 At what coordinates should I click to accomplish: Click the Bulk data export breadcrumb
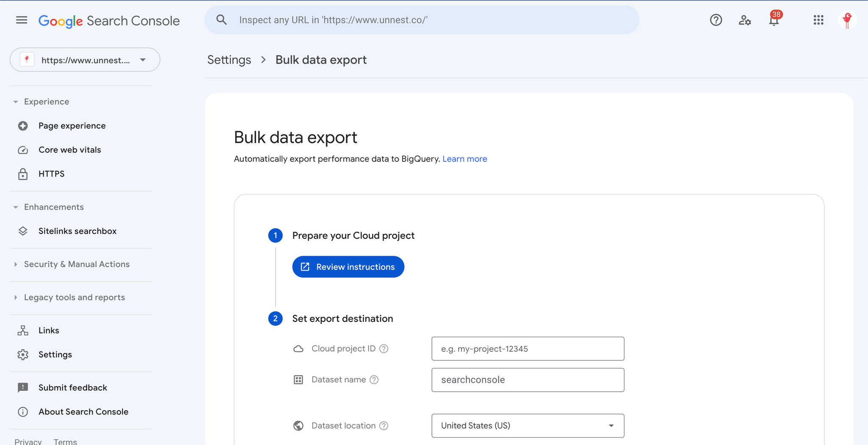click(x=321, y=60)
